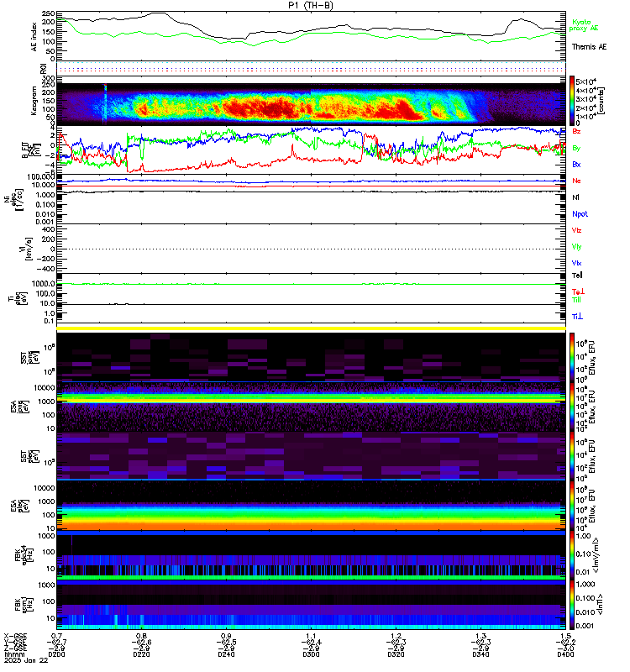Click the 100.000 tick on Ni panel axis
This screenshot has width=630, height=672.
coord(41,177)
